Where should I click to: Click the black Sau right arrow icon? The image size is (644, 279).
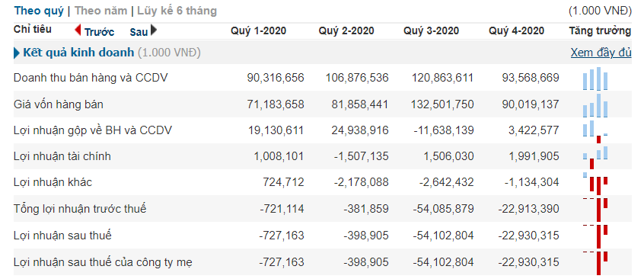tap(154, 30)
